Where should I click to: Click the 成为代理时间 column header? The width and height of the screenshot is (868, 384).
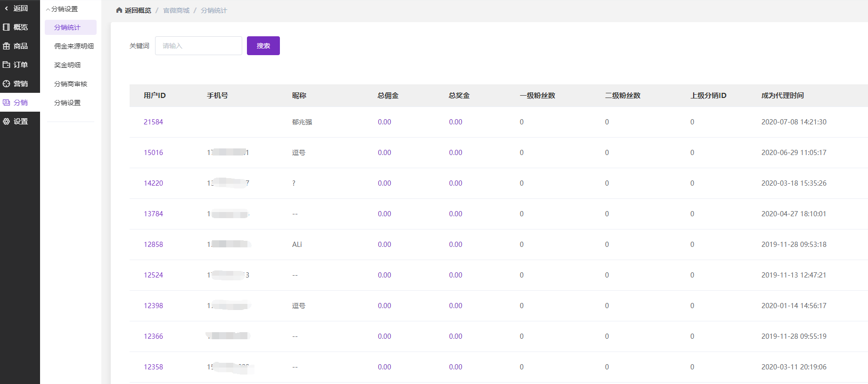click(783, 96)
